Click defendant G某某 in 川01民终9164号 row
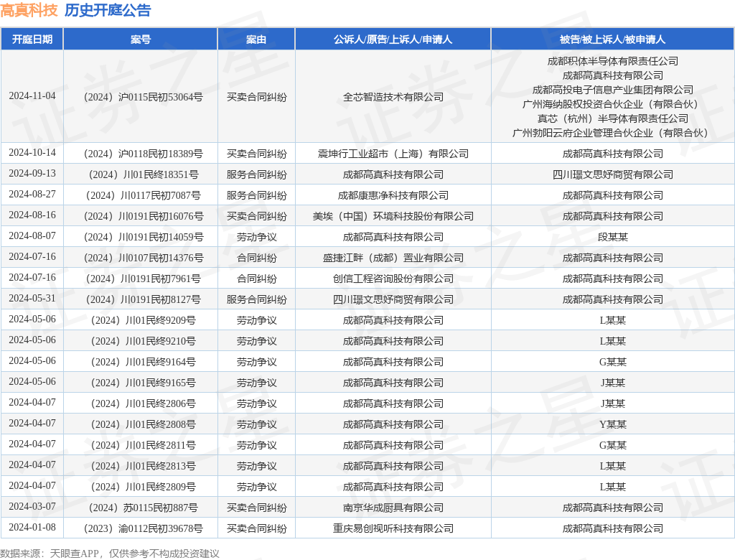The height and width of the screenshot is (560, 735). pos(613,362)
